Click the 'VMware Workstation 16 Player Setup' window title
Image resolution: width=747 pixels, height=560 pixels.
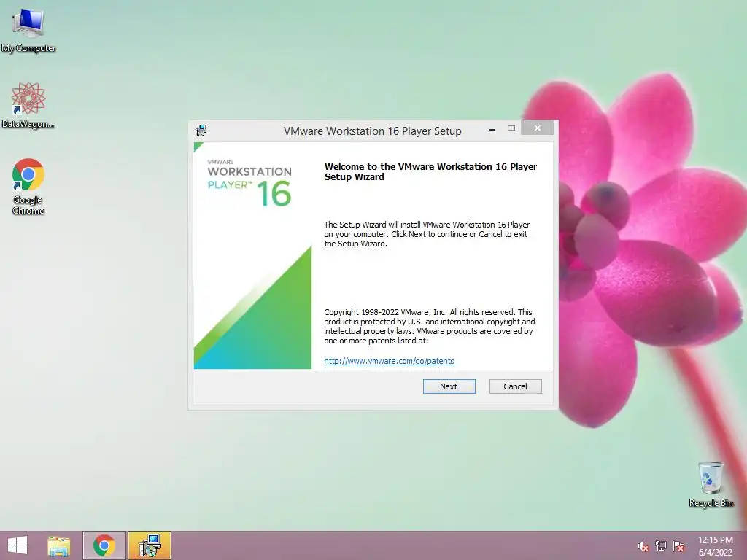coord(373,131)
